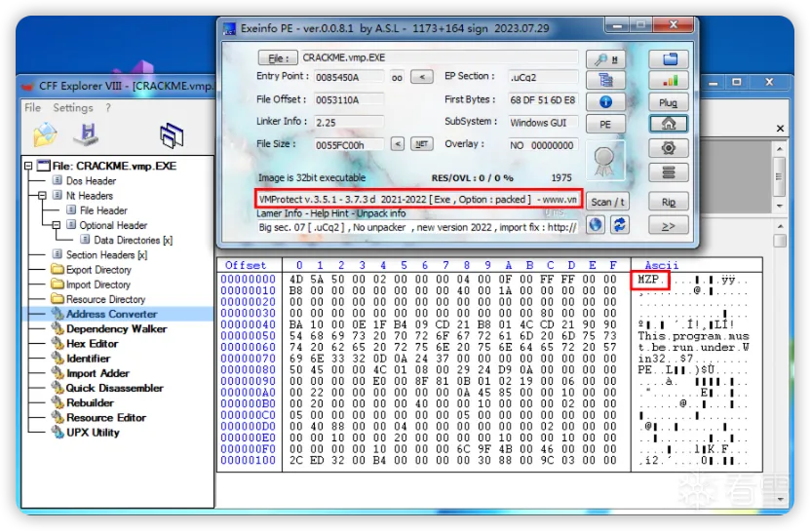
Task: Open the UPX Utility tool
Action: 93,433
